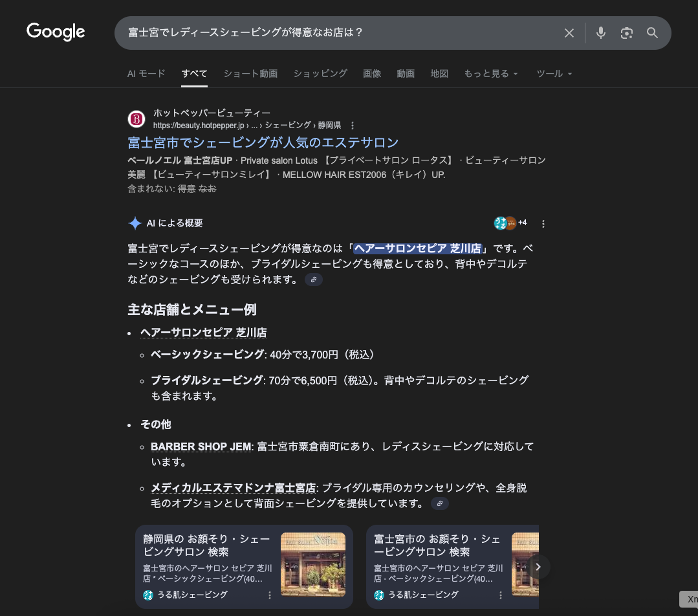This screenshot has width=698, height=616.
Task: Click the search input field
Action: tap(336, 33)
